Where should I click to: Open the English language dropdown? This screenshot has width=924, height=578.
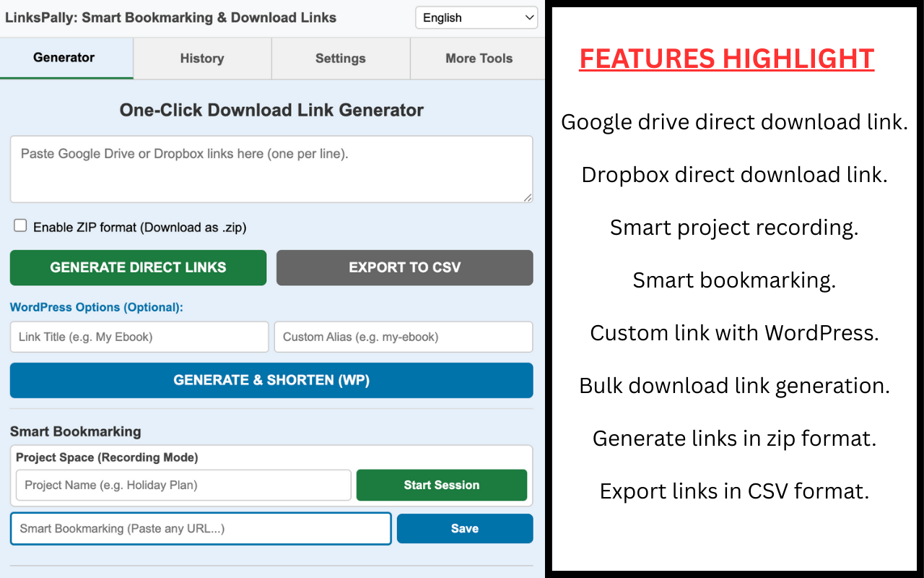476,18
